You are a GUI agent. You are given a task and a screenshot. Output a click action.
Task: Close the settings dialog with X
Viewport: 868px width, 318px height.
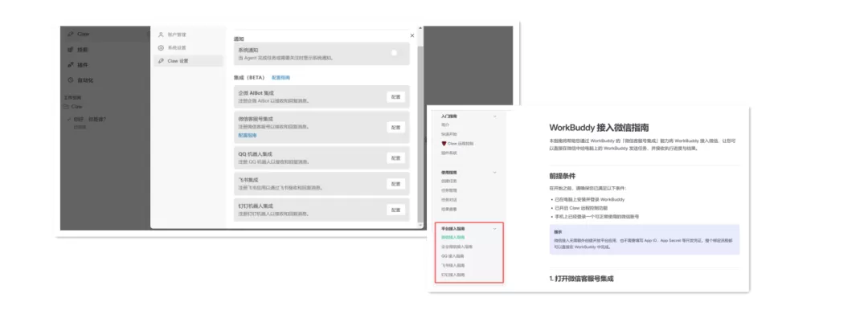[411, 35]
